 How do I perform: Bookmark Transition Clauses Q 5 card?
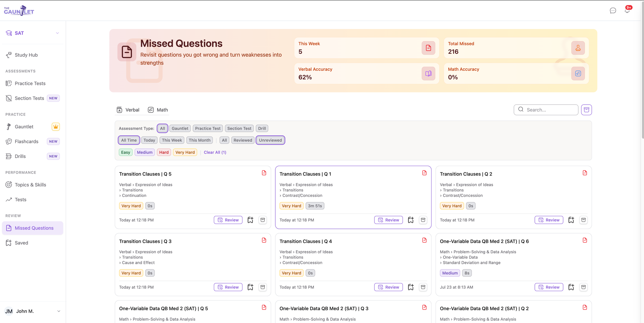(x=250, y=220)
